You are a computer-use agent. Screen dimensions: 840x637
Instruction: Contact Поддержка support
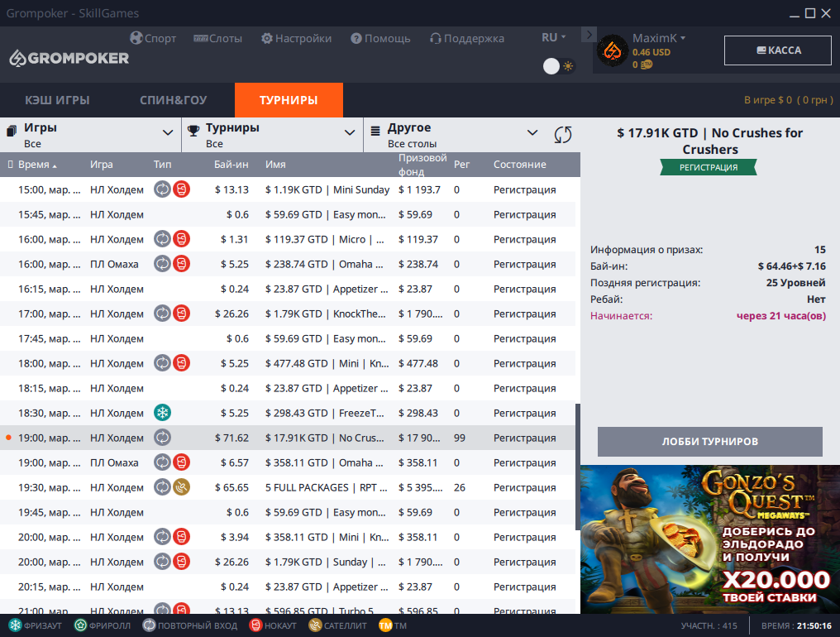pyautogui.click(x=466, y=39)
